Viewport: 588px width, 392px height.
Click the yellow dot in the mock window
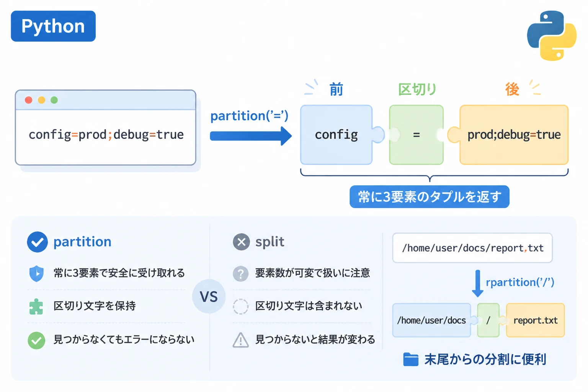tap(41, 100)
